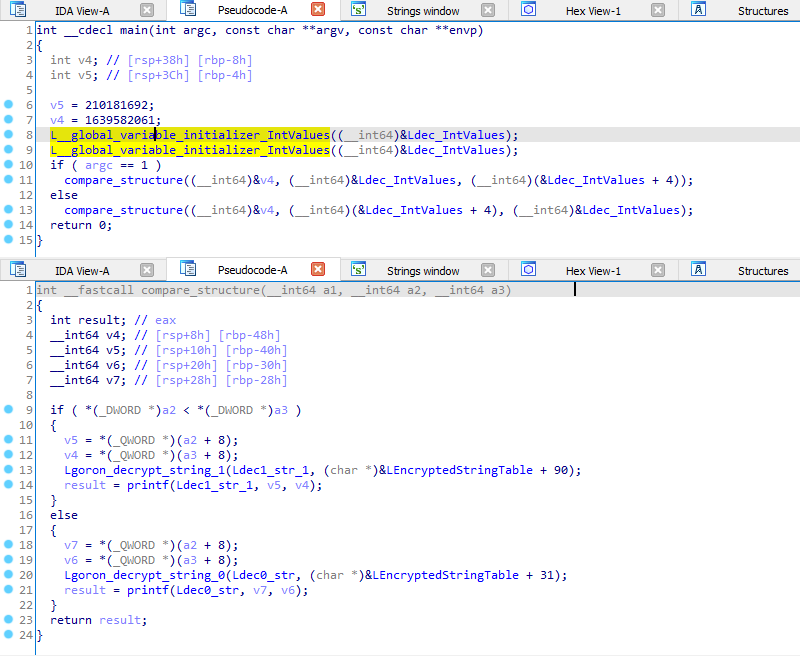Click 'int result; // eax' declaration

point(113,320)
